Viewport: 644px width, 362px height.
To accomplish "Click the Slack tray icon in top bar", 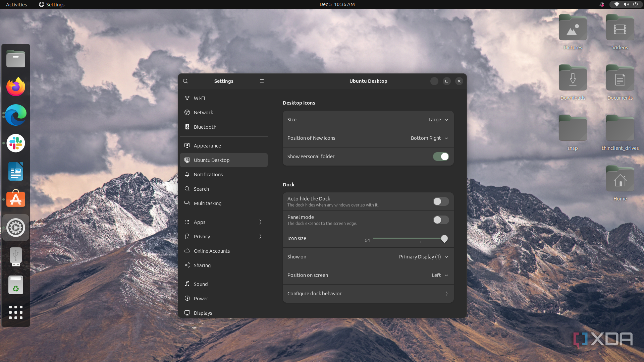I will point(602,4).
